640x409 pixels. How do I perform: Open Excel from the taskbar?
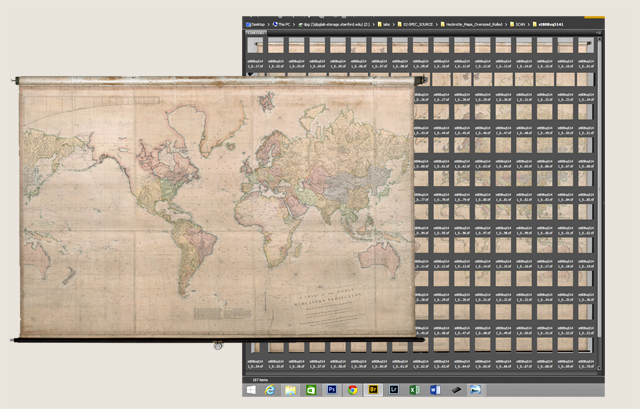414,389
